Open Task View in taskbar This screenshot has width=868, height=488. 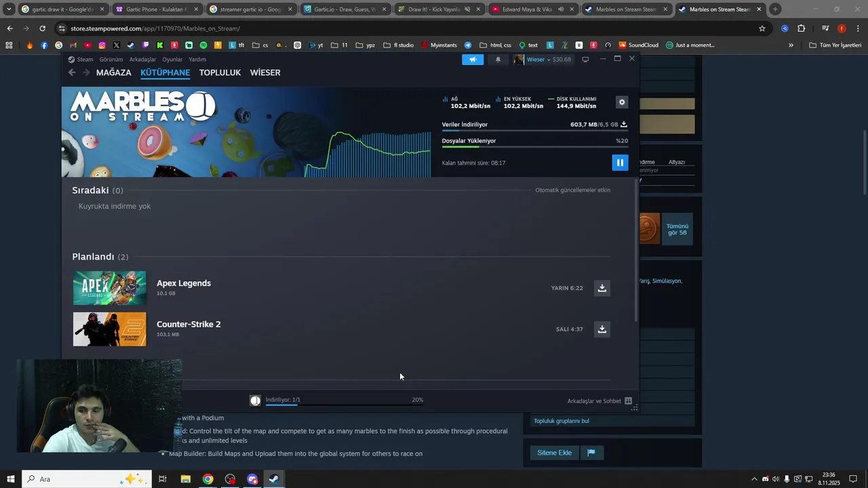pos(163,479)
